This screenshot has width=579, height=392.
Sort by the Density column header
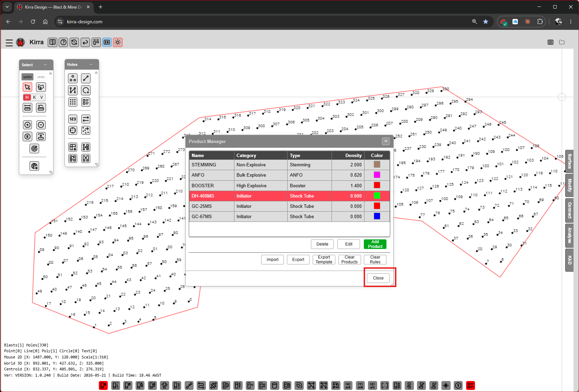pyautogui.click(x=348, y=155)
